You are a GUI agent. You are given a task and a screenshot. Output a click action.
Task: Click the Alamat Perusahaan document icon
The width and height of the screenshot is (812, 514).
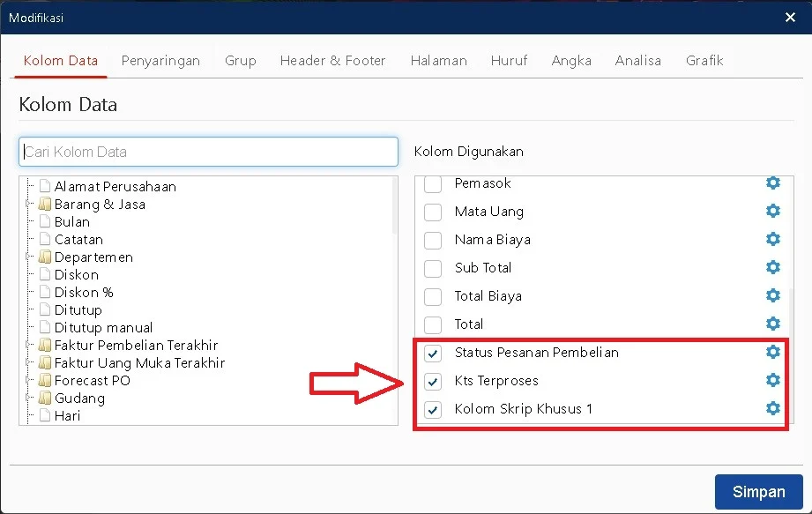click(x=45, y=186)
